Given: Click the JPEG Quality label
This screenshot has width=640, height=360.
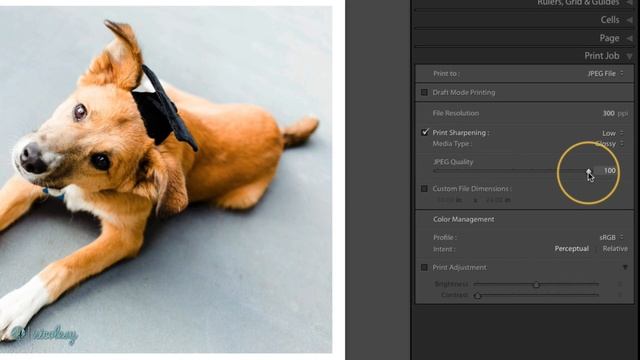Looking at the screenshot, I should pos(453,162).
